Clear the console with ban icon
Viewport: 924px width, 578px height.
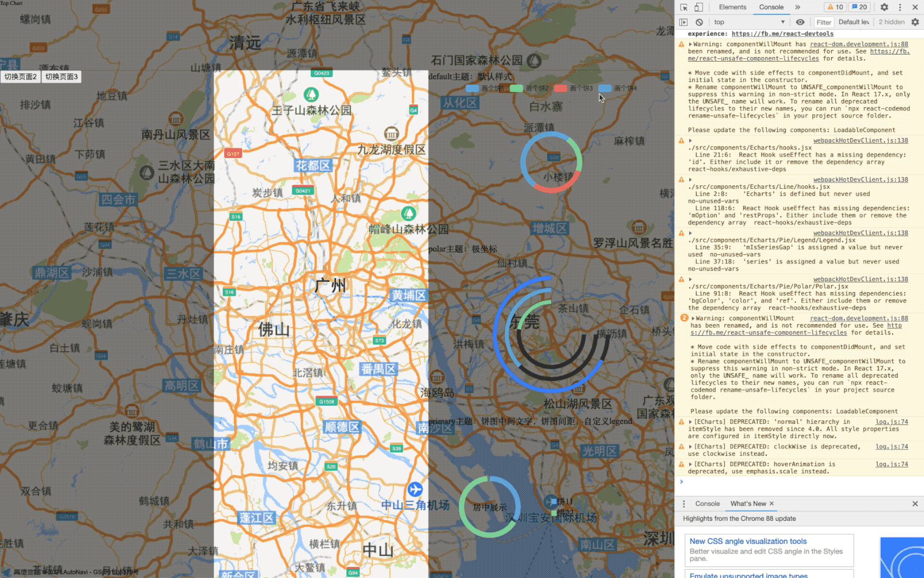(699, 22)
